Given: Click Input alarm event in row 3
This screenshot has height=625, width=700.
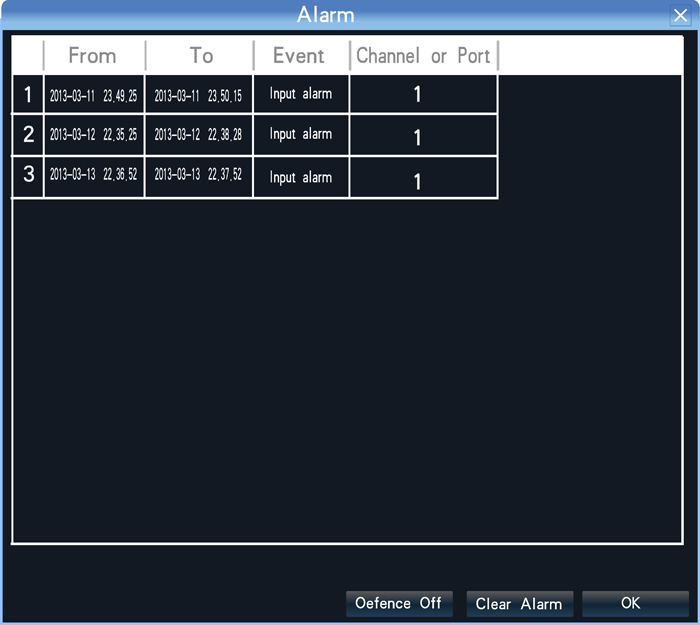Looking at the screenshot, I should [301, 176].
